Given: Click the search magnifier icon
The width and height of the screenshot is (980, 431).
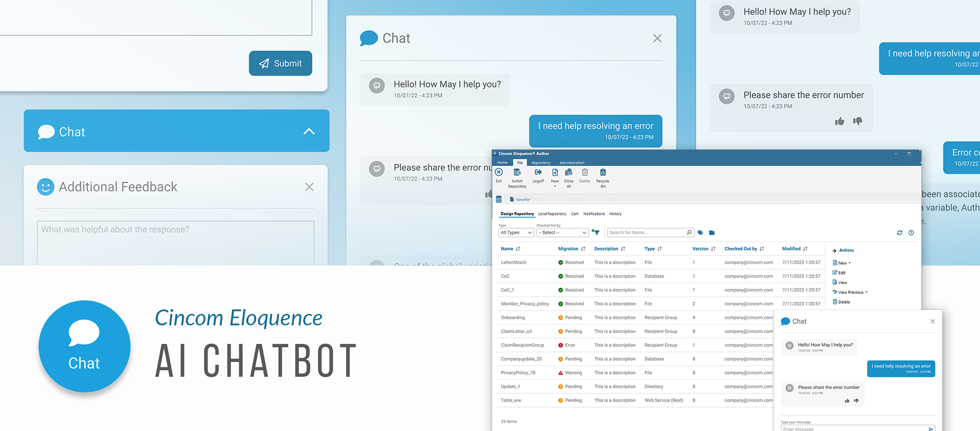Looking at the screenshot, I should click(689, 232).
